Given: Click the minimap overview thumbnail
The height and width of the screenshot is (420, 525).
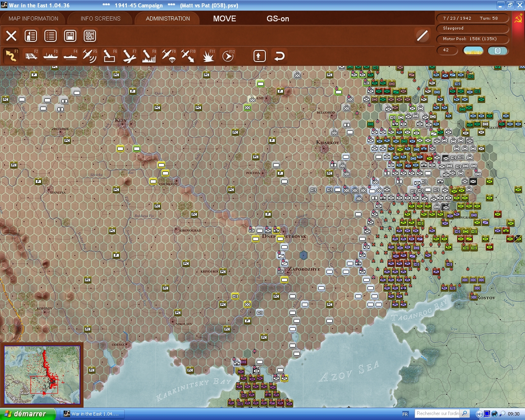Looking at the screenshot, I should pos(42,374).
